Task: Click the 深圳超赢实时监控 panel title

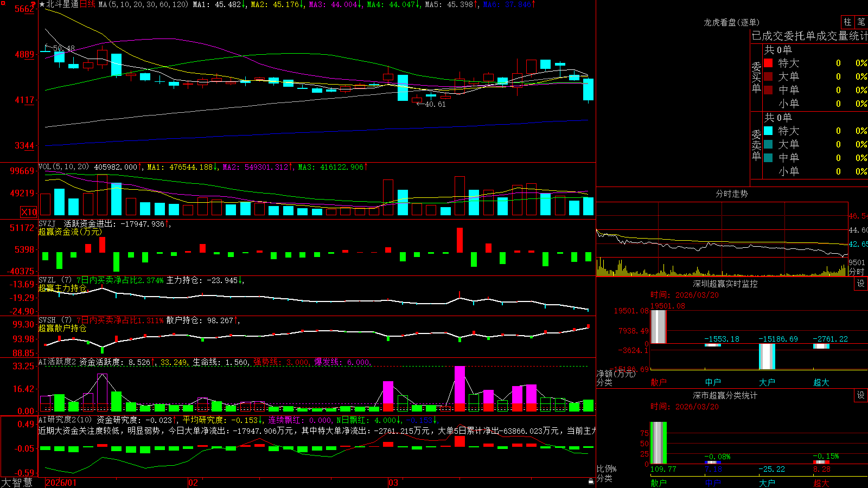Action: (725, 284)
